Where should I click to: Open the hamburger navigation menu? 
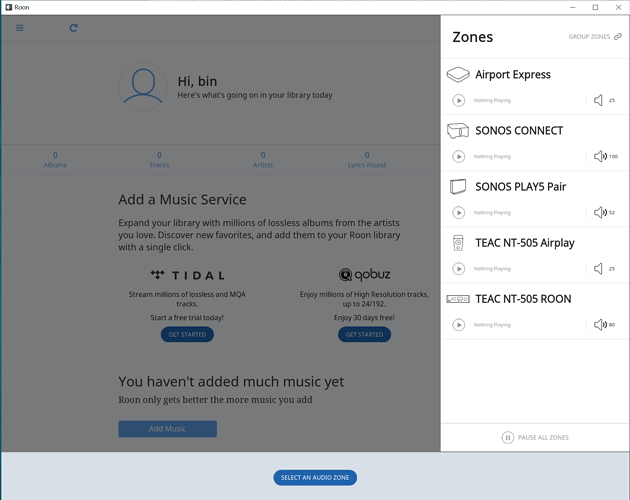pyautogui.click(x=20, y=28)
